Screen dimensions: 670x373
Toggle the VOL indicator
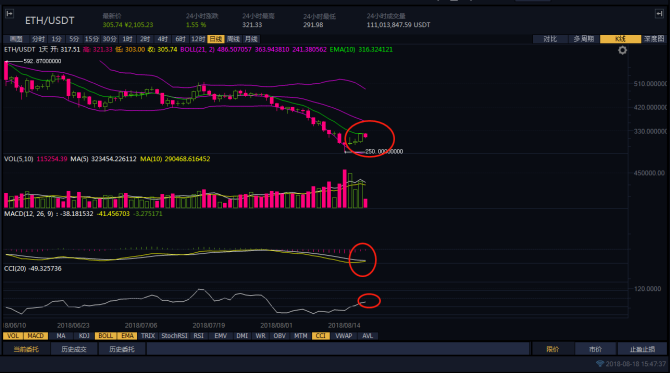pyautogui.click(x=13, y=336)
